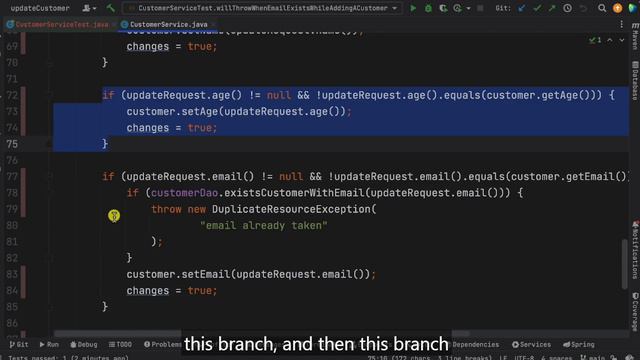Screen dimensions: 640x360
Task: Click the updateCustomer breadcrumb label
Action: pyautogui.click(x=40, y=8)
